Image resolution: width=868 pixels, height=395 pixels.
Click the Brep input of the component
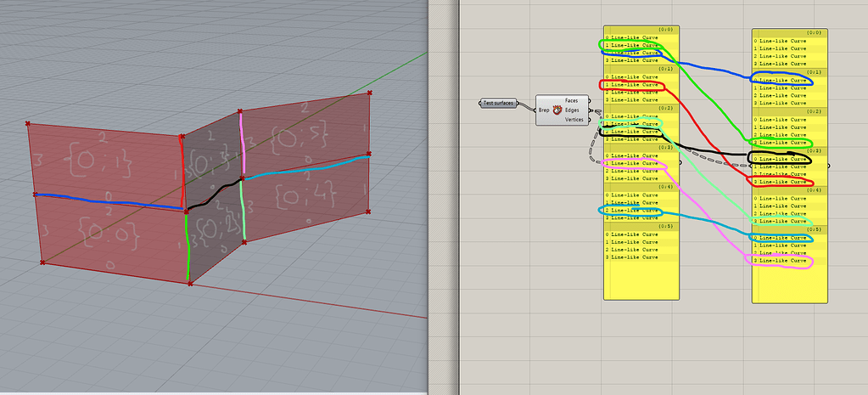544,110
